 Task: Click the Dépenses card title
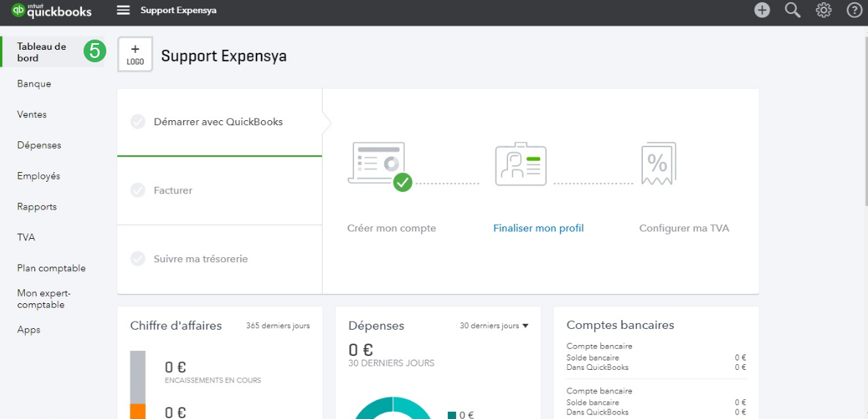(x=376, y=326)
